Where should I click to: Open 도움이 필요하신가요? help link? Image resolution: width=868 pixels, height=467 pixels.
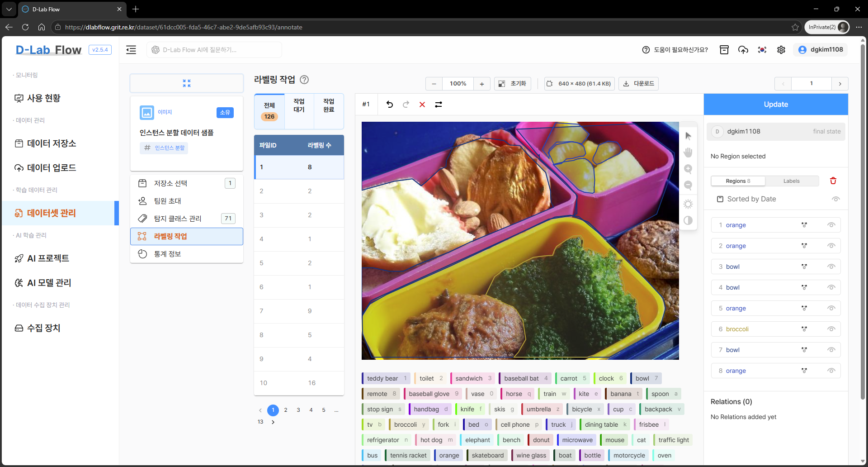pyautogui.click(x=675, y=50)
